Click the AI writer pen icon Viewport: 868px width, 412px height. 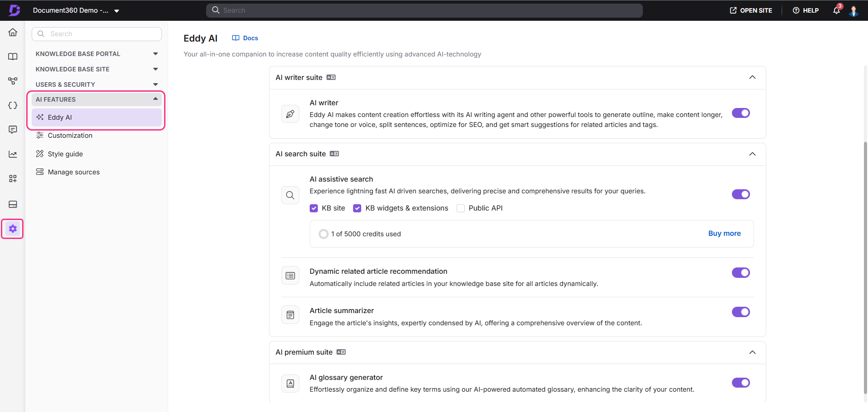[290, 114]
